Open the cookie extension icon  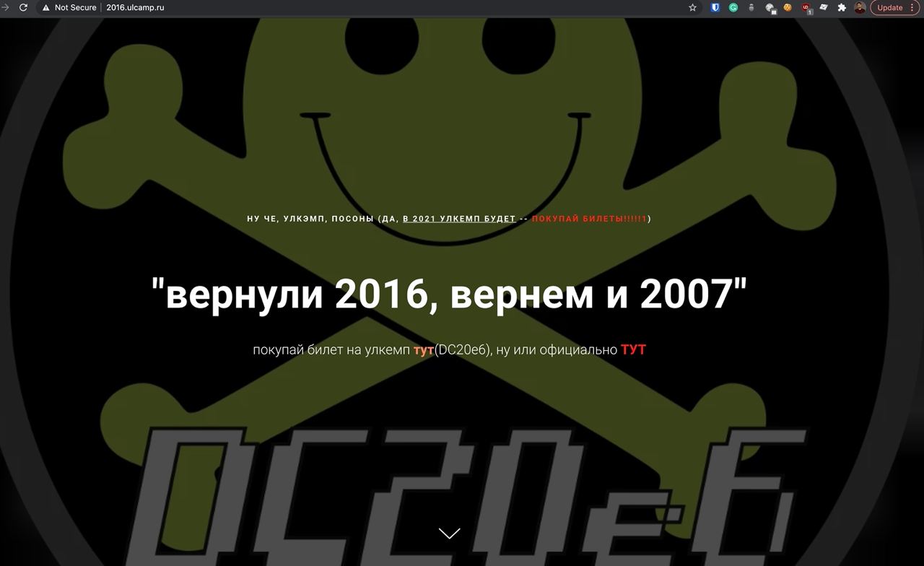[x=788, y=7]
